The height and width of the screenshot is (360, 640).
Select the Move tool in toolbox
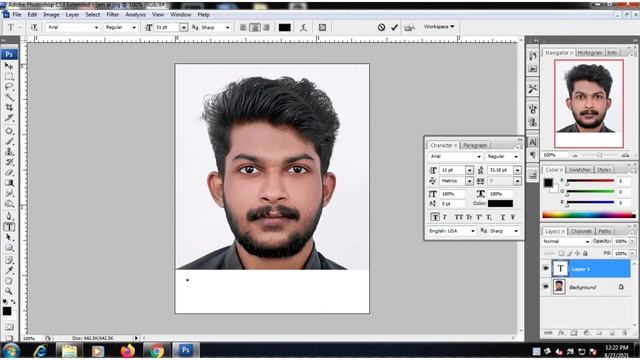coord(9,66)
